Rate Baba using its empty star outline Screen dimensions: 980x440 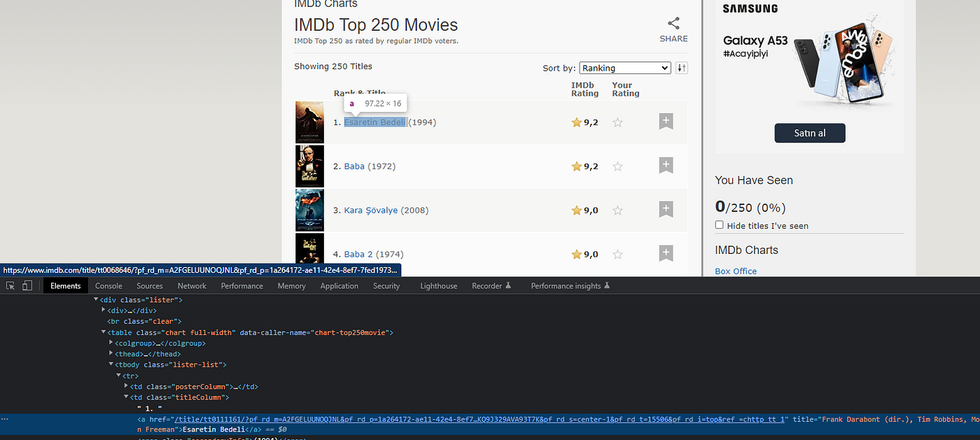coord(617,166)
